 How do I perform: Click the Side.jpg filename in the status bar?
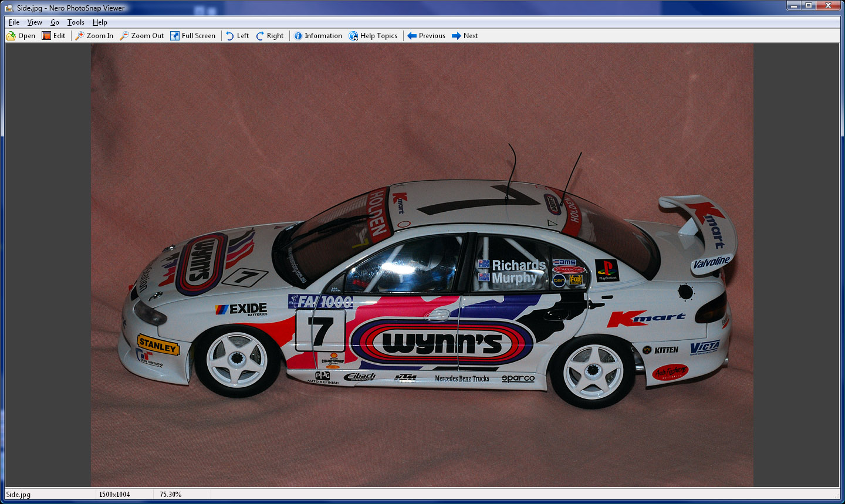(x=18, y=495)
